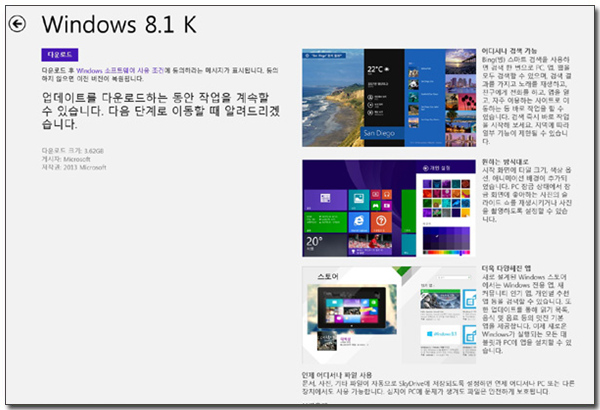
Task: Select the 더욱 다양해진 앱 heading
Action: click(506, 268)
